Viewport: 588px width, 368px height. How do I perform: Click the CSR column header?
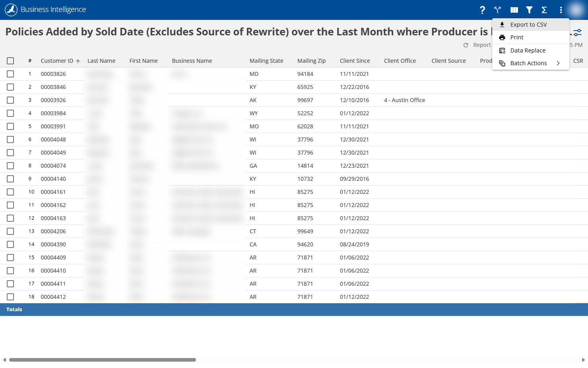[x=578, y=61]
